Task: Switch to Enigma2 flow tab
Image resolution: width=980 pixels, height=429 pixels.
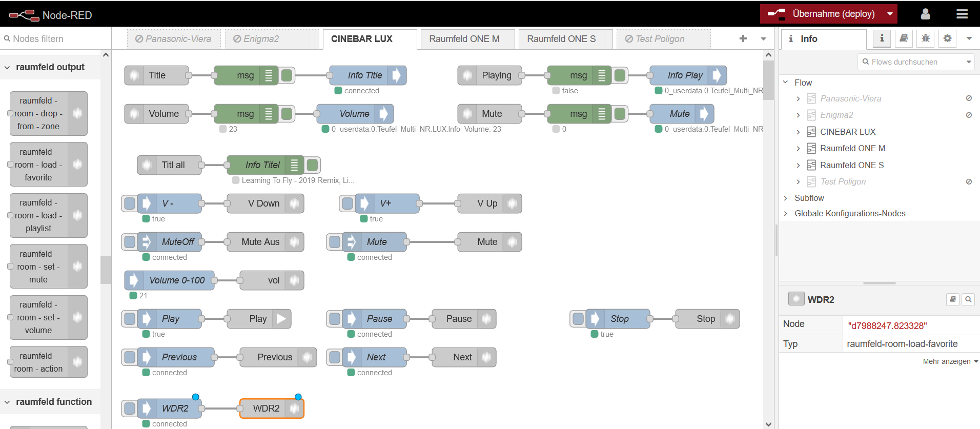Action: [272, 39]
